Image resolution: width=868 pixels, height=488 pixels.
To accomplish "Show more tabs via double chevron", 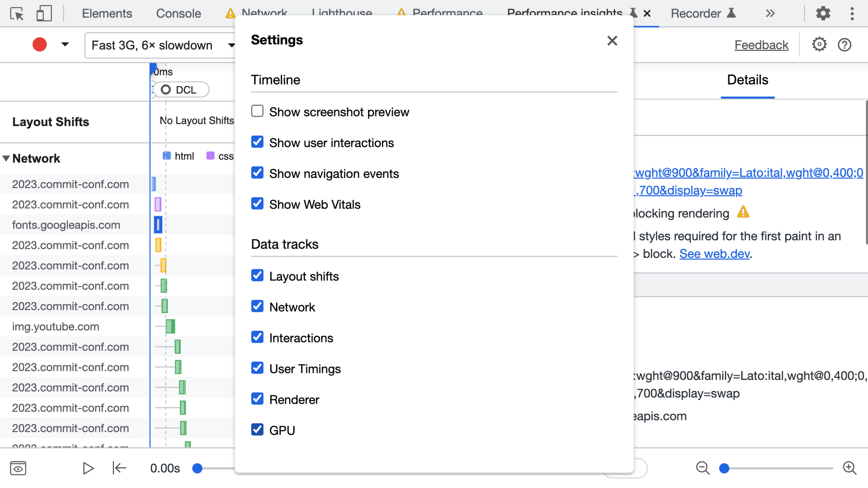I will tap(770, 14).
